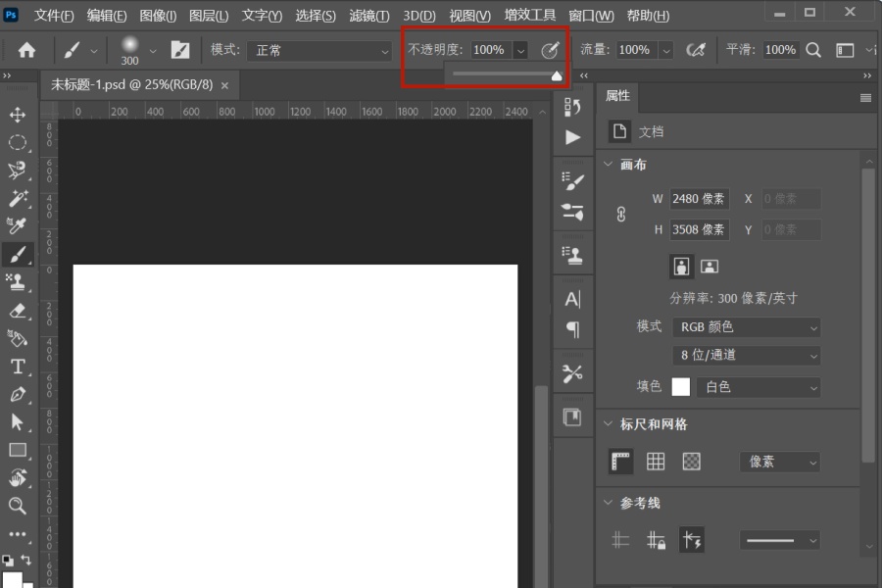Select the Move tool

pyautogui.click(x=18, y=115)
